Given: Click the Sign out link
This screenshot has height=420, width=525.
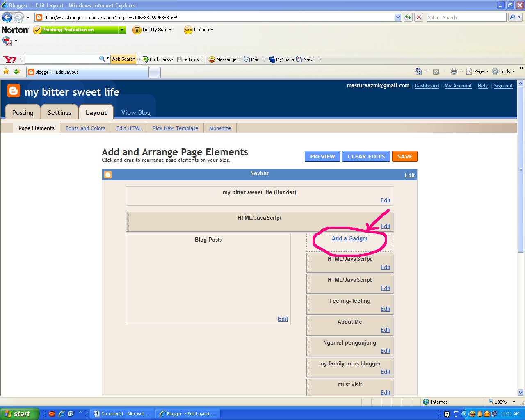Looking at the screenshot, I should click(504, 86).
